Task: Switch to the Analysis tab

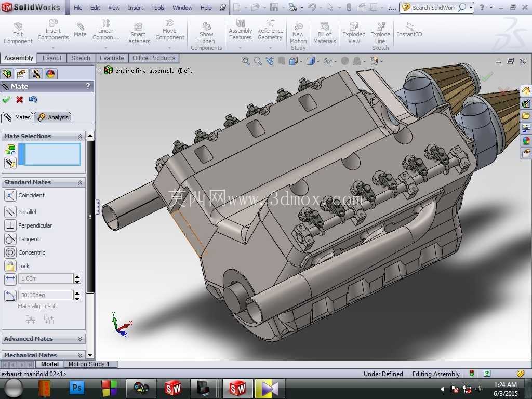Action: tap(54, 117)
